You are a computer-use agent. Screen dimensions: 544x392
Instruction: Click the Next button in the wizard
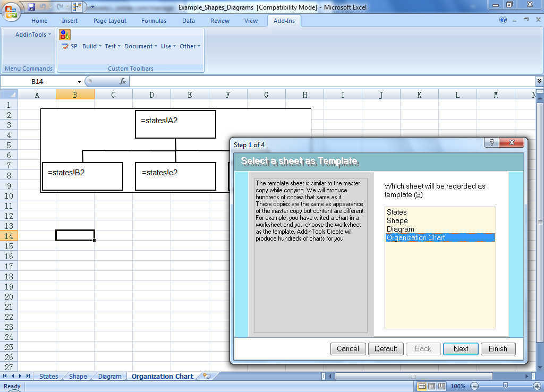click(460, 349)
